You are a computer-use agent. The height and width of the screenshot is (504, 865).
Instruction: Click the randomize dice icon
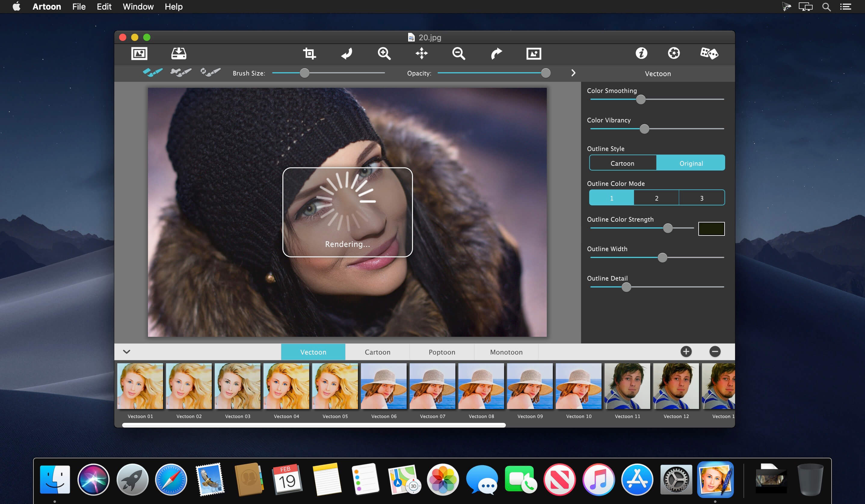[x=709, y=54]
